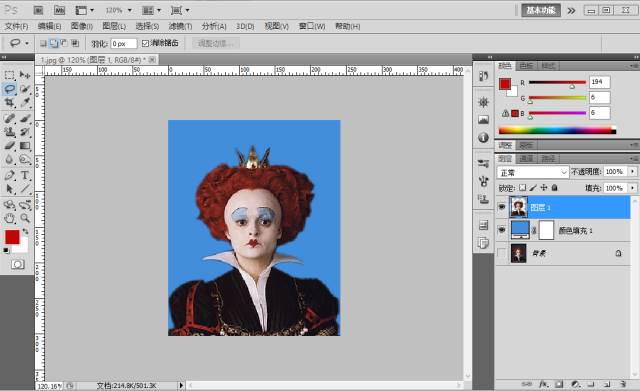The width and height of the screenshot is (640, 391).
Task: Open the 滤镜(T) menu
Action: (180, 27)
